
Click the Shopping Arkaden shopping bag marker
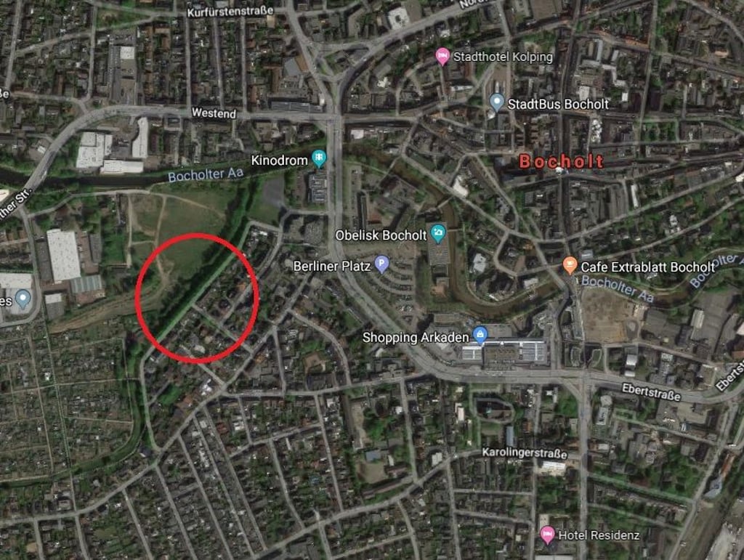point(480,336)
